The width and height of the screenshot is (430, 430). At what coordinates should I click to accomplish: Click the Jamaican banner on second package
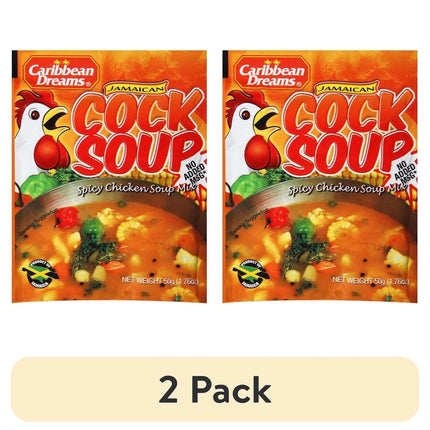coord(346,88)
